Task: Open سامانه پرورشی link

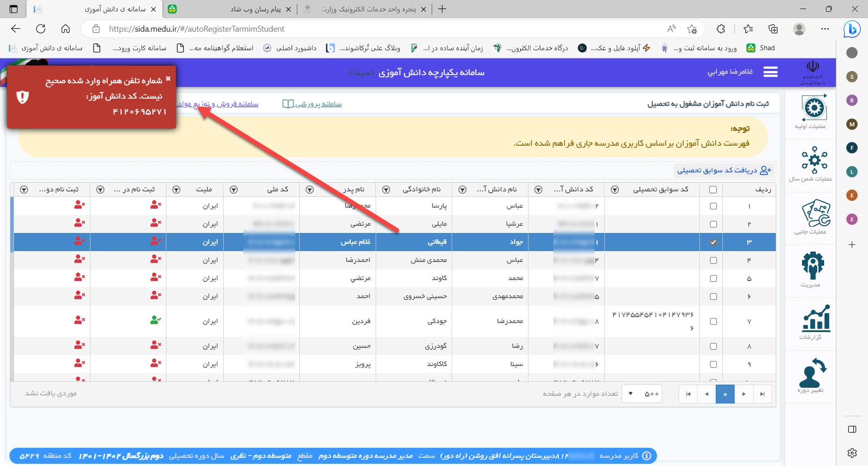Action: pyautogui.click(x=313, y=104)
